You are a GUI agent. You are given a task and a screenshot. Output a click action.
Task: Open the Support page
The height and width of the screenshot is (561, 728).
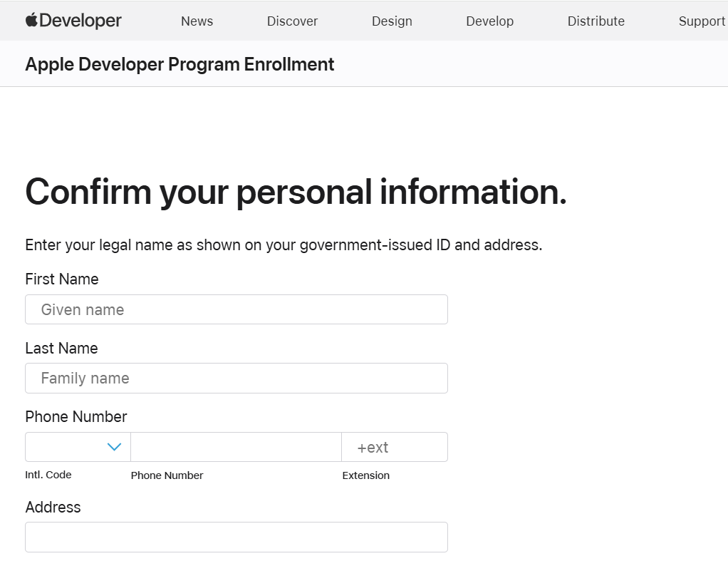click(701, 21)
